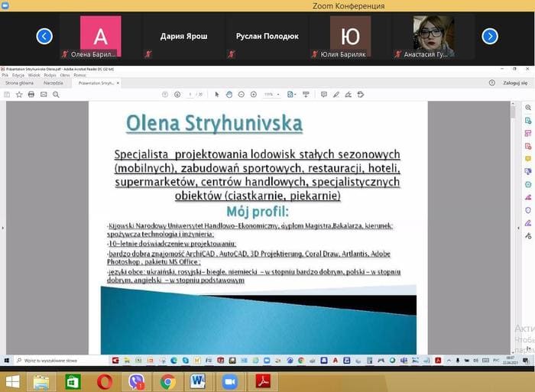Go to next page arrow
The height and width of the screenshot is (392, 535).
pos(177,95)
